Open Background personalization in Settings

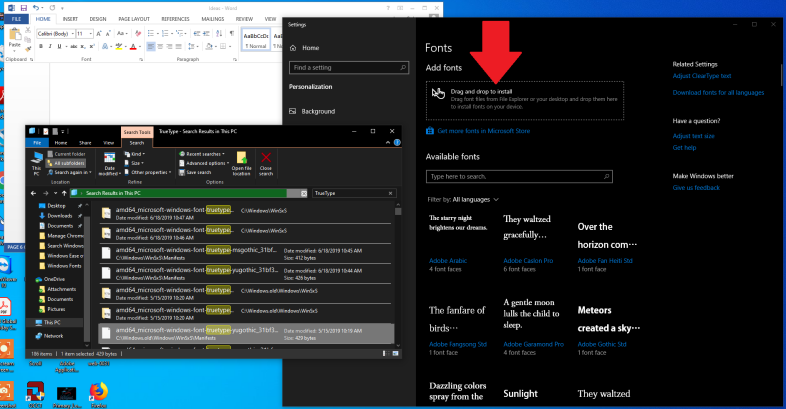[x=312, y=111]
